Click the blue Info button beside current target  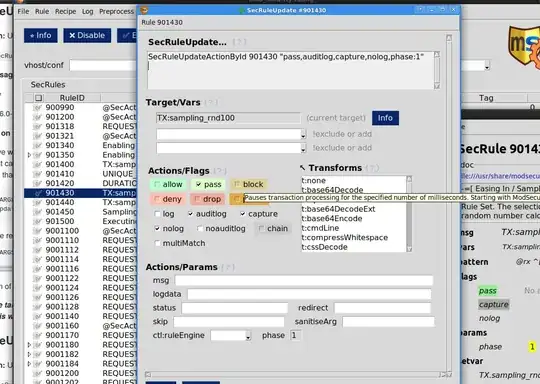coord(385,118)
